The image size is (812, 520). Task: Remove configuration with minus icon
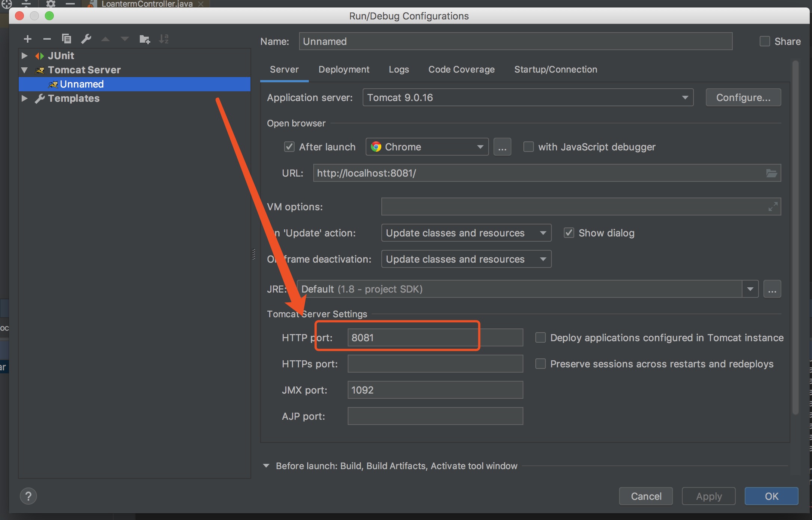tap(47, 39)
